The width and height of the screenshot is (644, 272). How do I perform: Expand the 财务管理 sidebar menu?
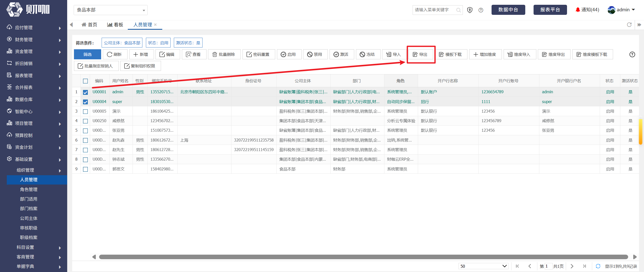point(34,40)
